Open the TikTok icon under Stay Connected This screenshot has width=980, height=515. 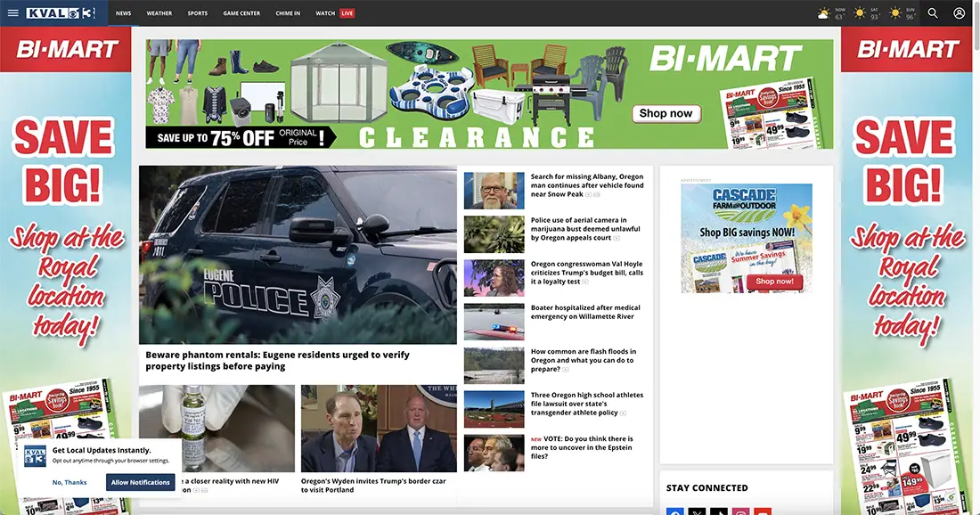click(719, 511)
